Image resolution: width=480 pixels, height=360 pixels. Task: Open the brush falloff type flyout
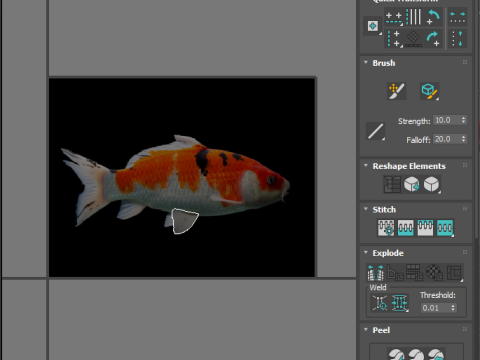(375, 131)
